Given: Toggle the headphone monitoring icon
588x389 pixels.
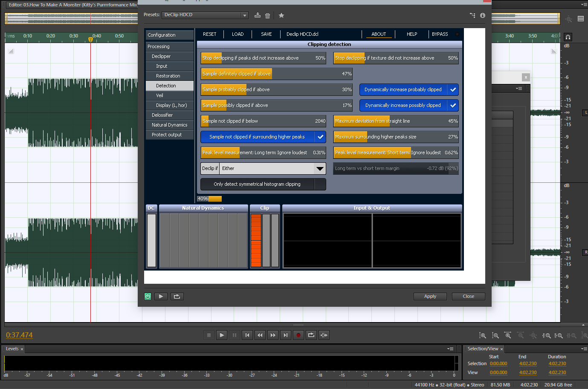Looking at the screenshot, I should pyautogui.click(x=568, y=37).
